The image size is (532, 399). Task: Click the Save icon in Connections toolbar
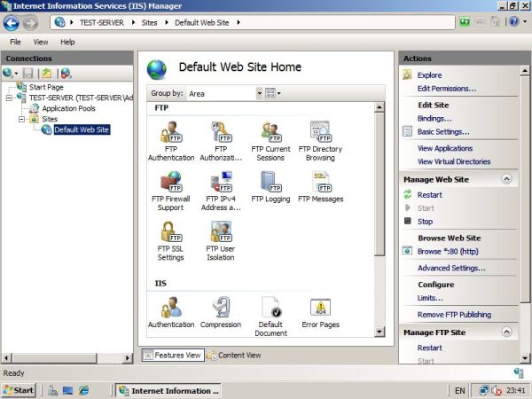(27, 73)
